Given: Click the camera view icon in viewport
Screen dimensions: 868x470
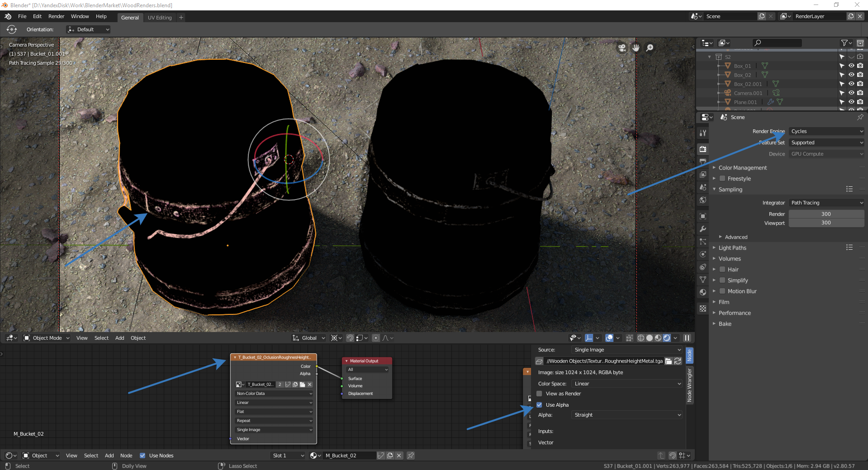Looking at the screenshot, I should [622, 48].
